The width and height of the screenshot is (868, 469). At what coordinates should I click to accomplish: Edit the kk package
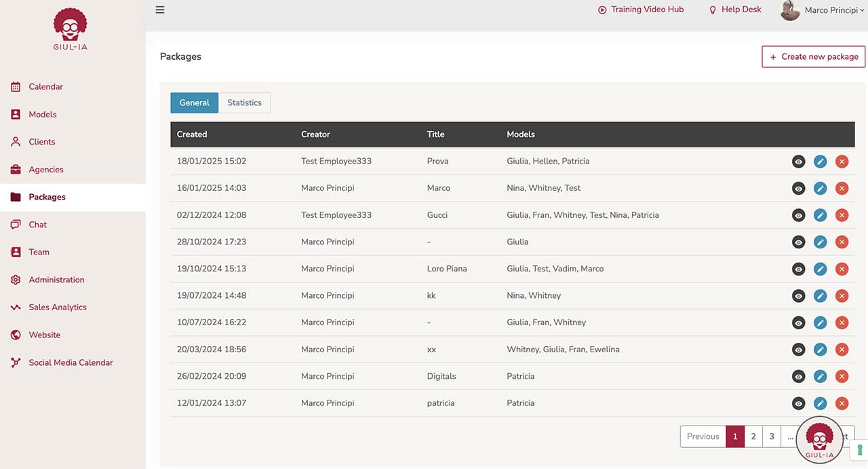click(821, 296)
